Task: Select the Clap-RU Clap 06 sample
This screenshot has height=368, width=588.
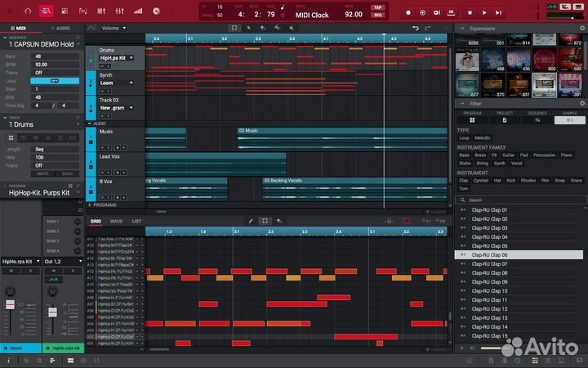Action: tap(519, 255)
